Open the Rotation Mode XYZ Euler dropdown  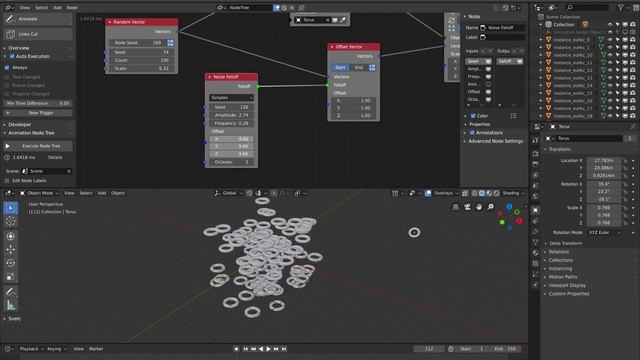pyautogui.click(x=604, y=233)
